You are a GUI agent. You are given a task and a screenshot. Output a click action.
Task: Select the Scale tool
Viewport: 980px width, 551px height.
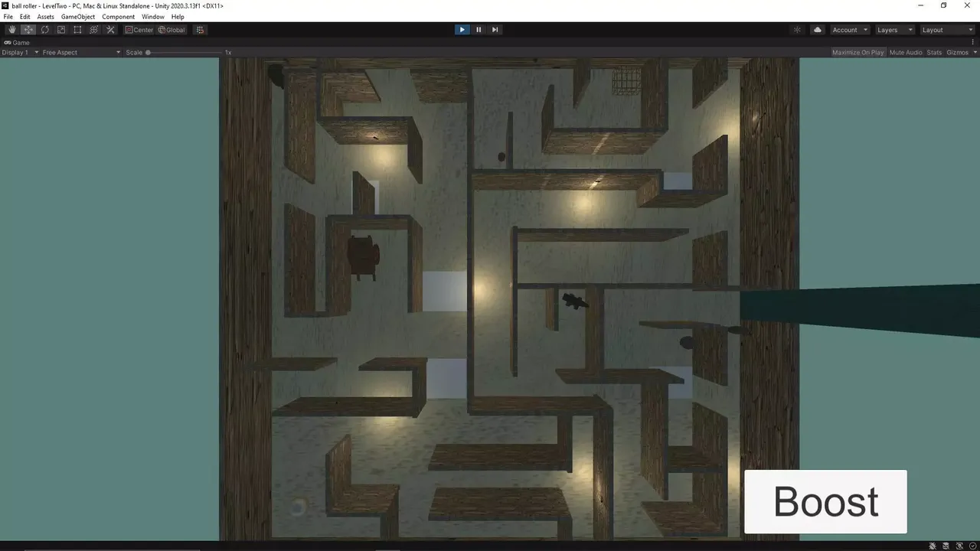tap(61, 30)
